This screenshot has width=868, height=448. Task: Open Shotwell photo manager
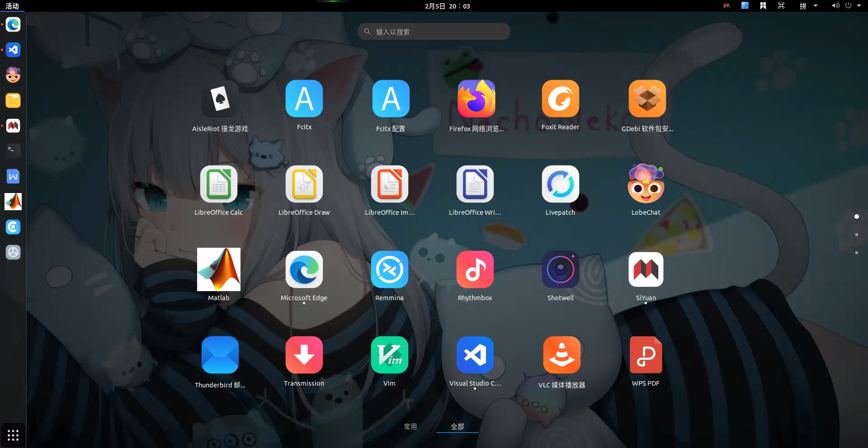coord(560,269)
